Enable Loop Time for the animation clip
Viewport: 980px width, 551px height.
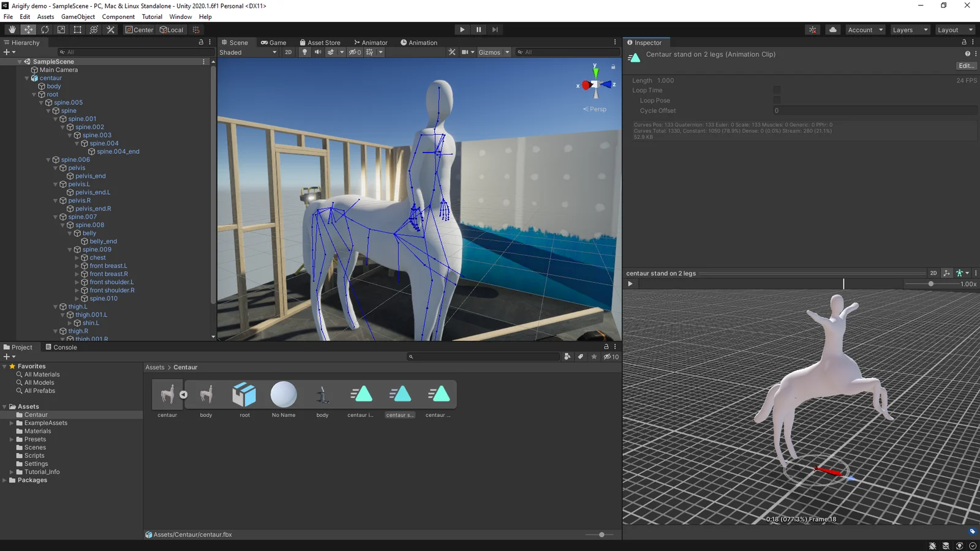(777, 90)
